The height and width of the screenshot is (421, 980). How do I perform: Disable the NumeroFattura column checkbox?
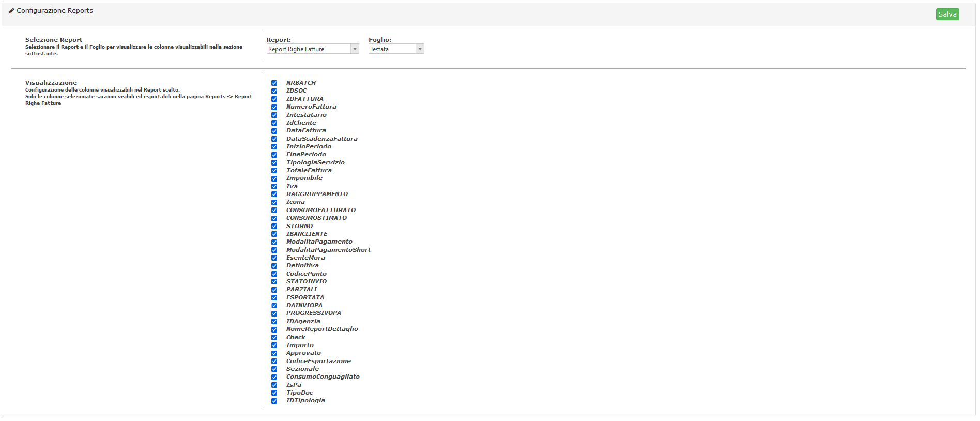pos(274,107)
